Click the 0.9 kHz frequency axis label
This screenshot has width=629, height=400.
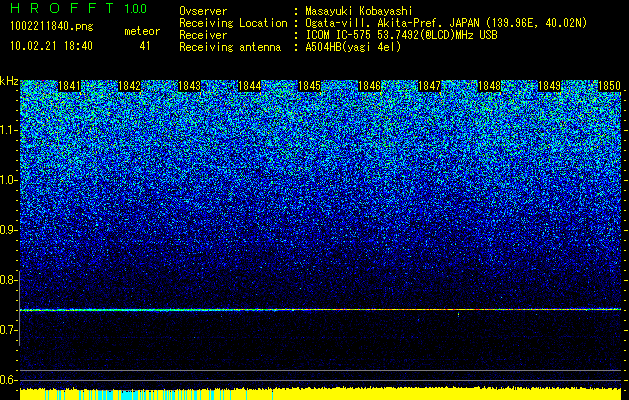[9, 230]
